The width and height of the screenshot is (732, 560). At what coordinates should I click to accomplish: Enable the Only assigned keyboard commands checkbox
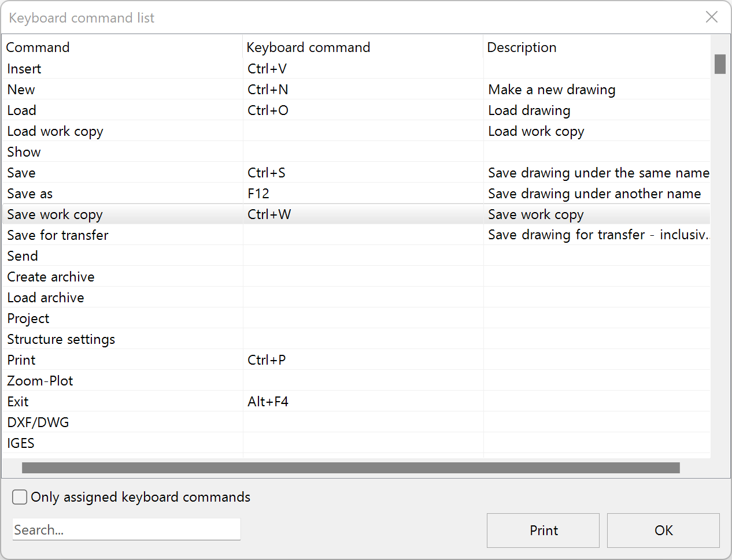[19, 497]
